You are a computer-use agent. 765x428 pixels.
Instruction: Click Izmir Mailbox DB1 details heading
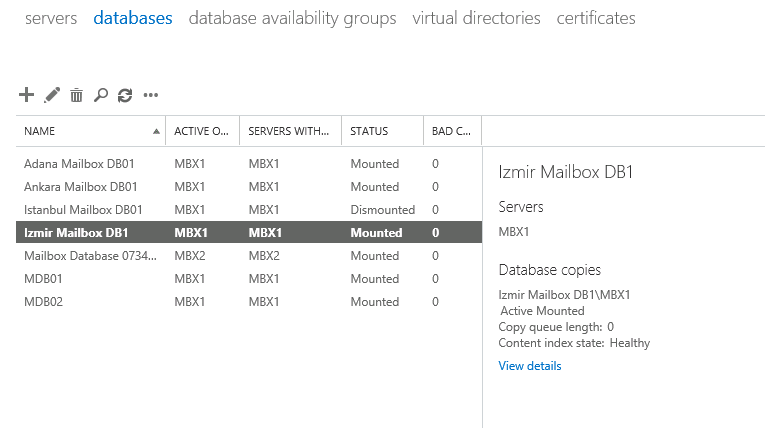pyautogui.click(x=565, y=172)
